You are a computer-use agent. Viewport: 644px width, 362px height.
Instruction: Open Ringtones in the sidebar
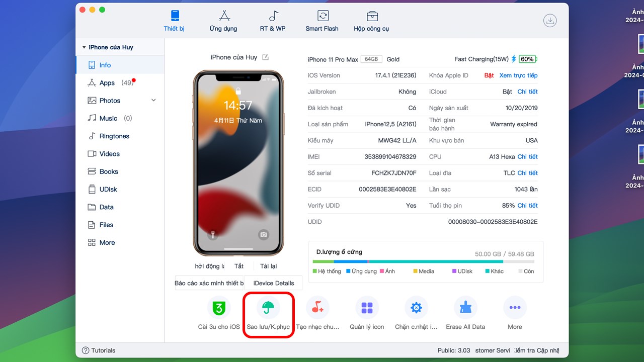coord(120,136)
